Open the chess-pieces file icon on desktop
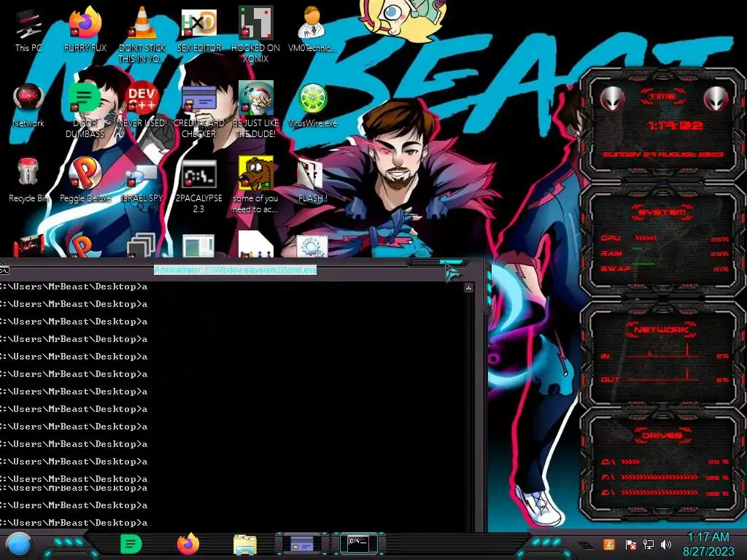747x560 pixels. coord(256,244)
